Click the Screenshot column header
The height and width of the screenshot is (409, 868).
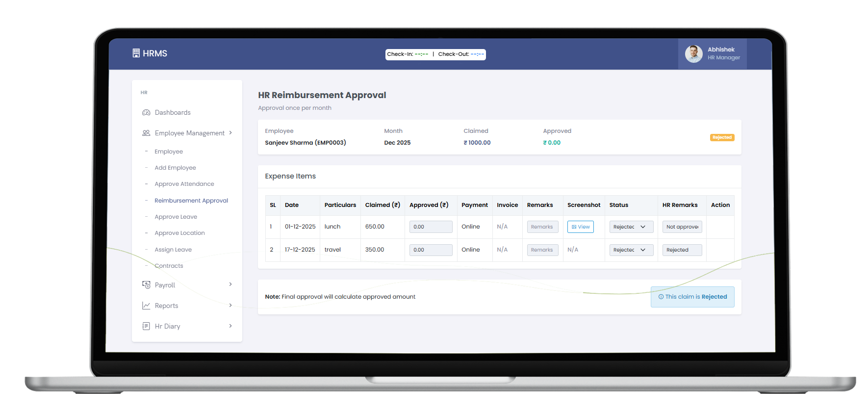click(x=584, y=205)
